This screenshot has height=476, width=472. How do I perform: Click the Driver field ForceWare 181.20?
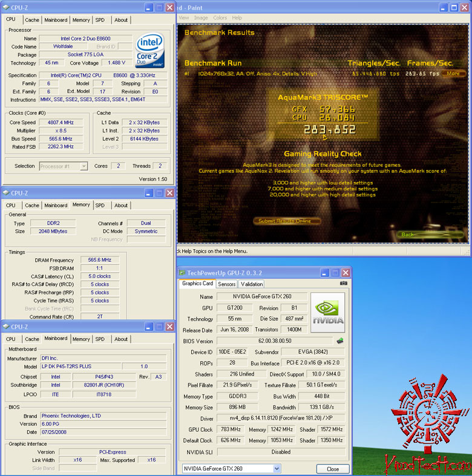click(281, 418)
